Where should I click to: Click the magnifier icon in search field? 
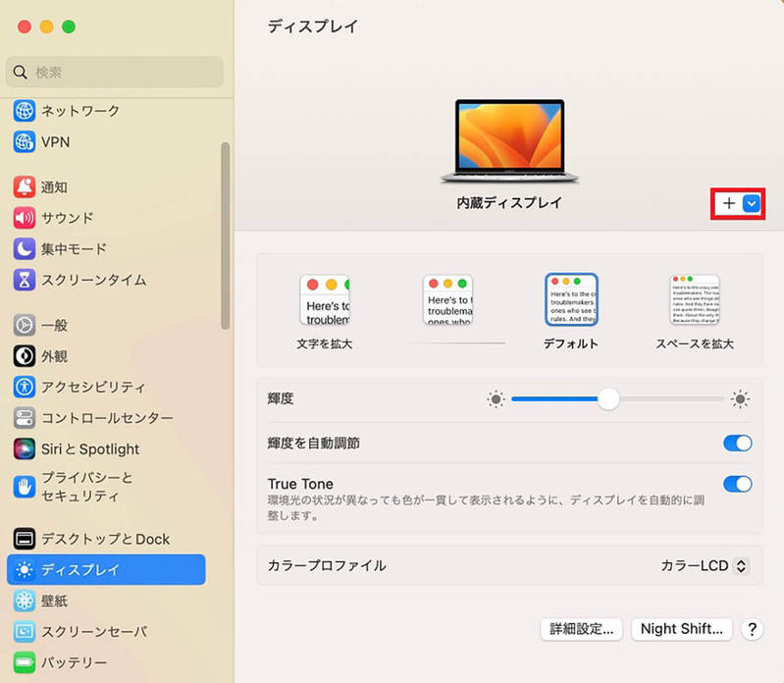(20, 72)
